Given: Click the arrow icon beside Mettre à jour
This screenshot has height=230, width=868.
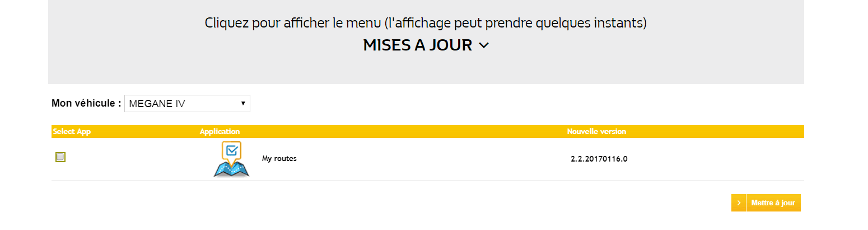Looking at the screenshot, I should coord(739,203).
